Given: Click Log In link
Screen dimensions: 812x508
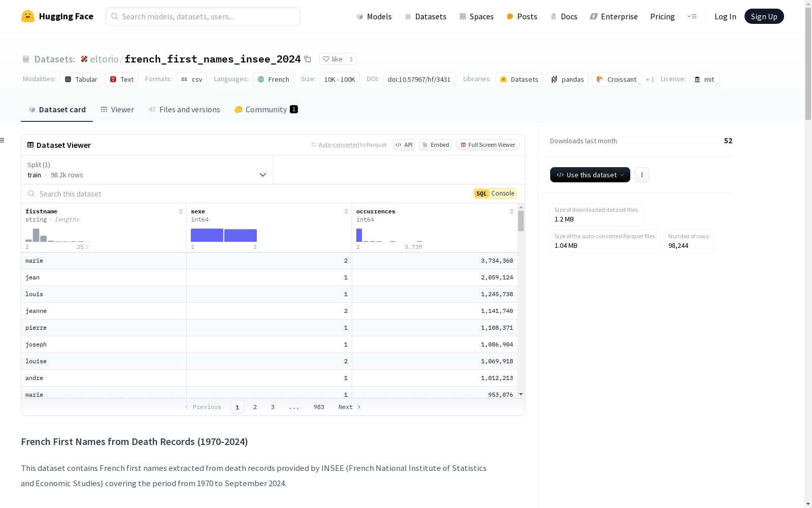Looking at the screenshot, I should [725, 16].
